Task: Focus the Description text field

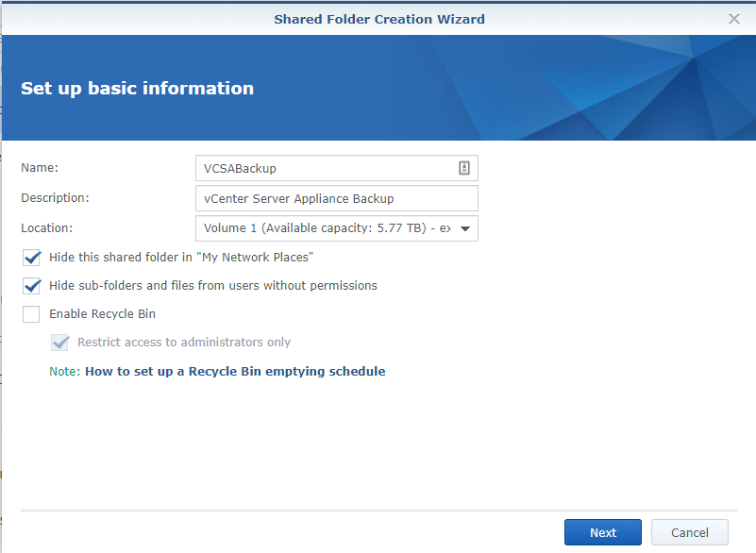Action: tap(336, 198)
